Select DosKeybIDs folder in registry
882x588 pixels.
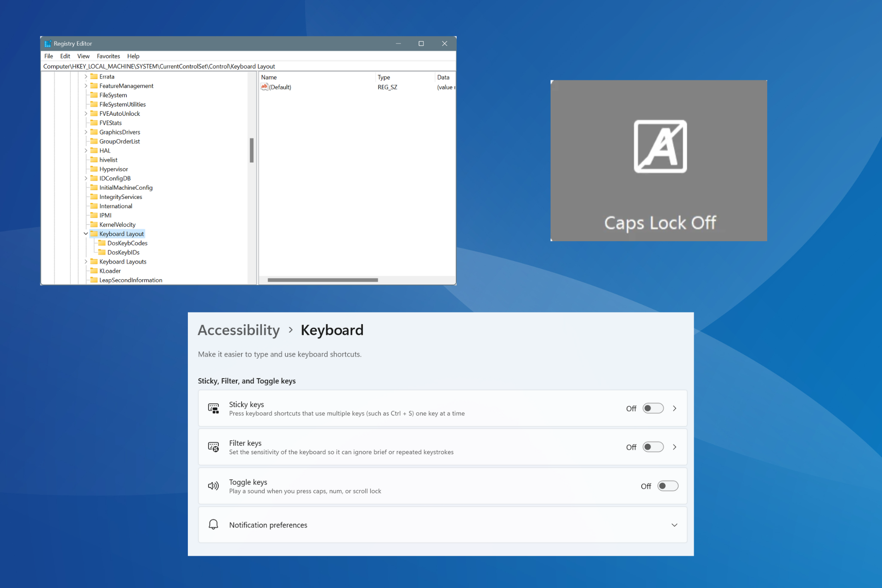(124, 253)
